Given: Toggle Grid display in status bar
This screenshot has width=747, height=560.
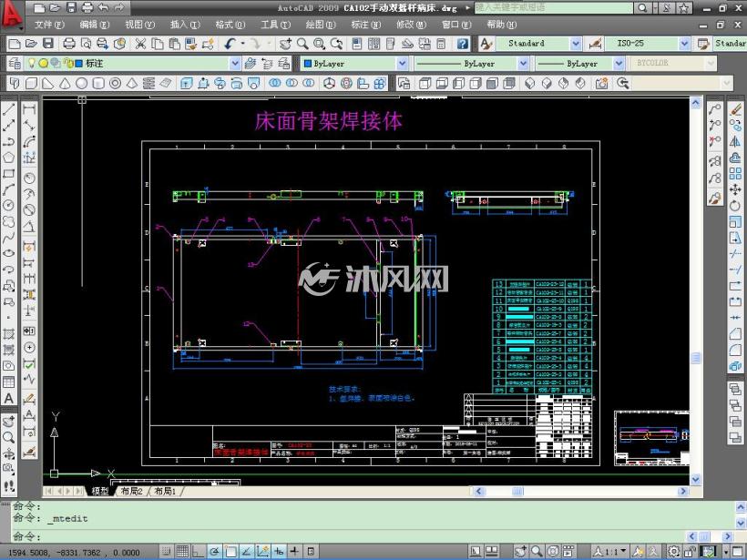Looking at the screenshot, I should pyautogui.click(x=182, y=551).
